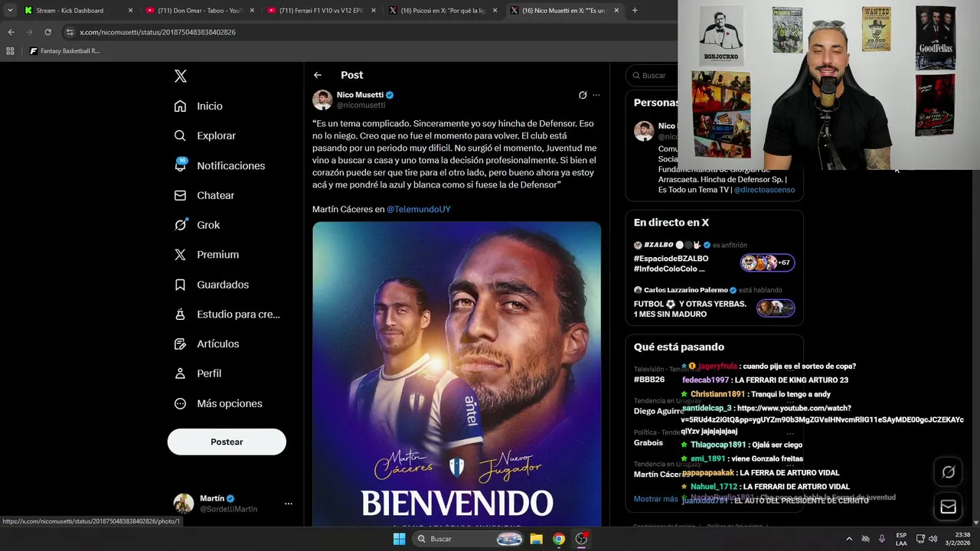Screen dimensions: 980x551
Task: Click the address bar URL
Action: [x=158, y=32]
